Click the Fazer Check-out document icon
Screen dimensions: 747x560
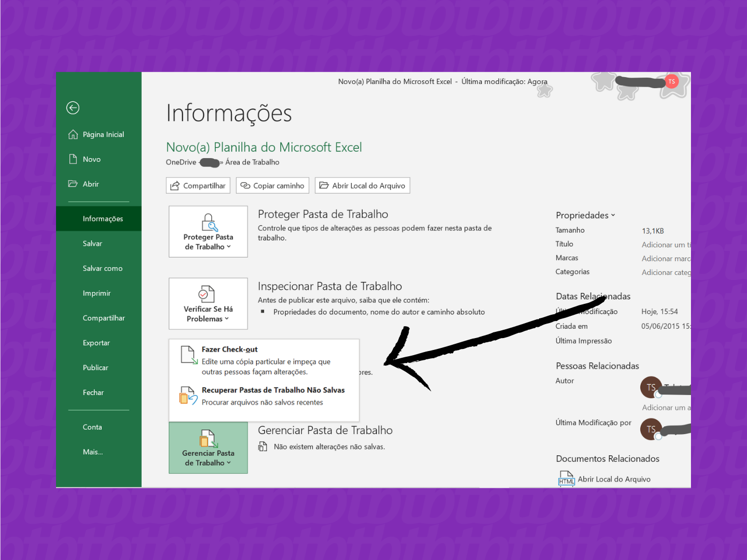click(x=189, y=355)
